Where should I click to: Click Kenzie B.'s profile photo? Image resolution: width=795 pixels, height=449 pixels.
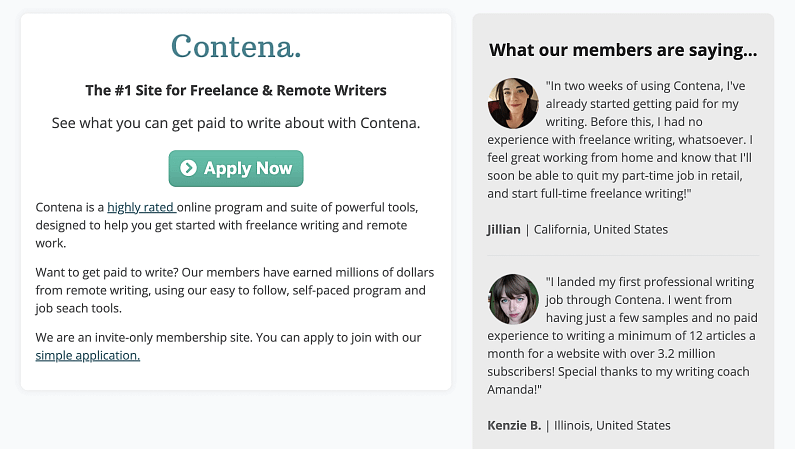pyautogui.click(x=513, y=299)
